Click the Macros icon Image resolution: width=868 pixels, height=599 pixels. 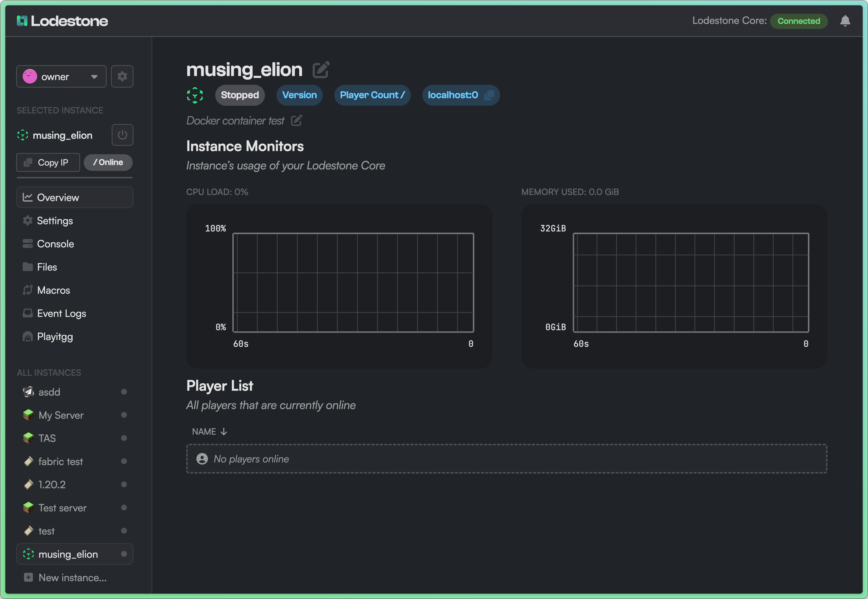(28, 290)
